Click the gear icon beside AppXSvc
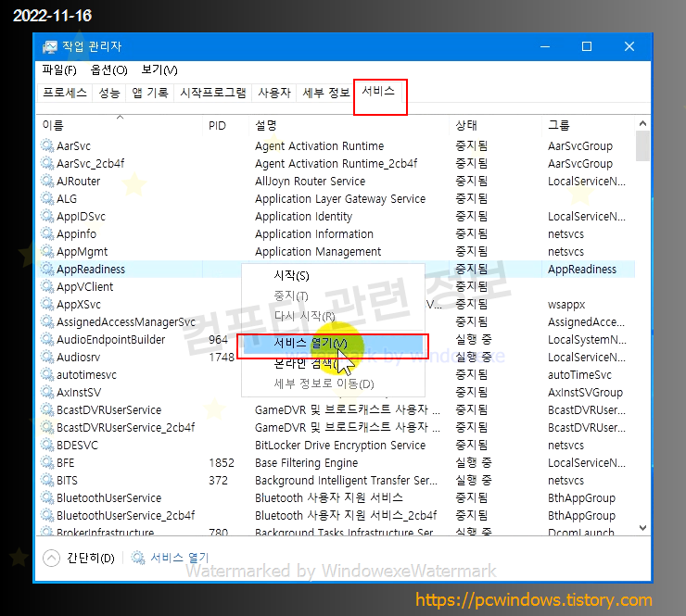This screenshot has height=616, width=686. click(x=47, y=304)
